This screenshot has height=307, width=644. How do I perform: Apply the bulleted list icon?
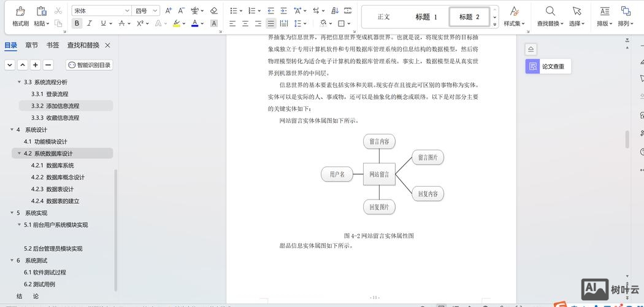point(234,10)
